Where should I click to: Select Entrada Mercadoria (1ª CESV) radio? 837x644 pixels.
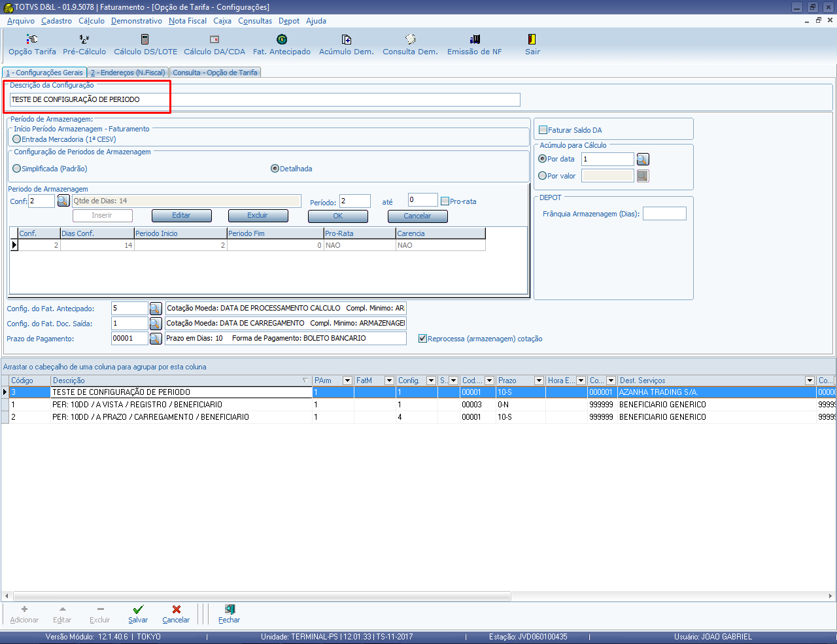click(x=17, y=139)
